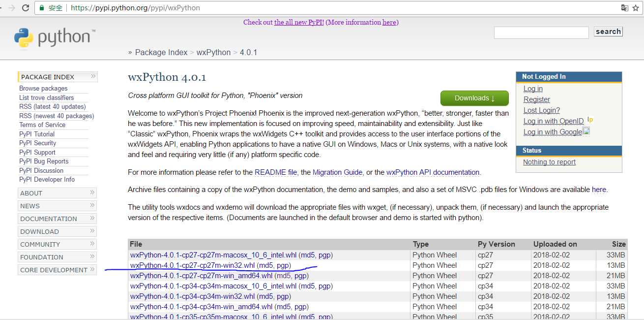The height and width of the screenshot is (320, 644).
Task: Click 'here' link for archive files
Action: click(599, 190)
